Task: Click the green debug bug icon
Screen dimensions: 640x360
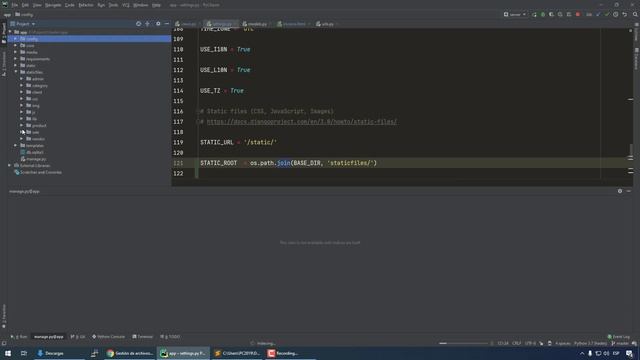Action: [x=543, y=14]
